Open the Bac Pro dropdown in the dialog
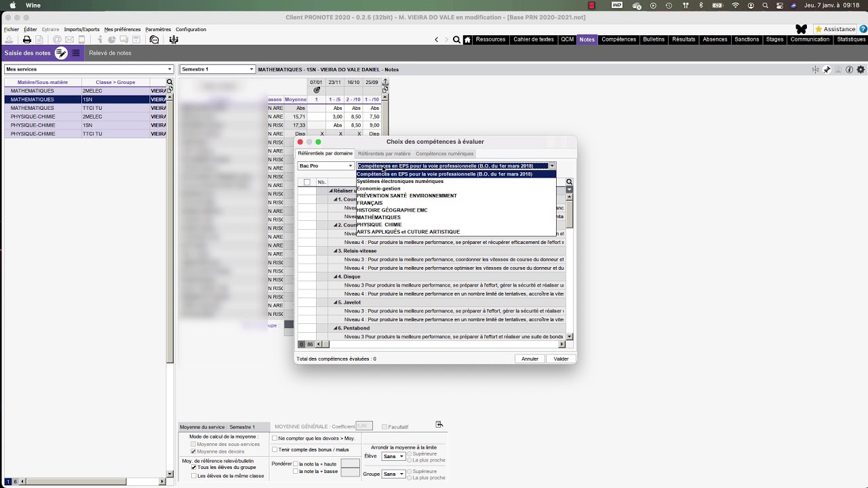Viewport: 868px width, 488px height. pyautogui.click(x=326, y=166)
